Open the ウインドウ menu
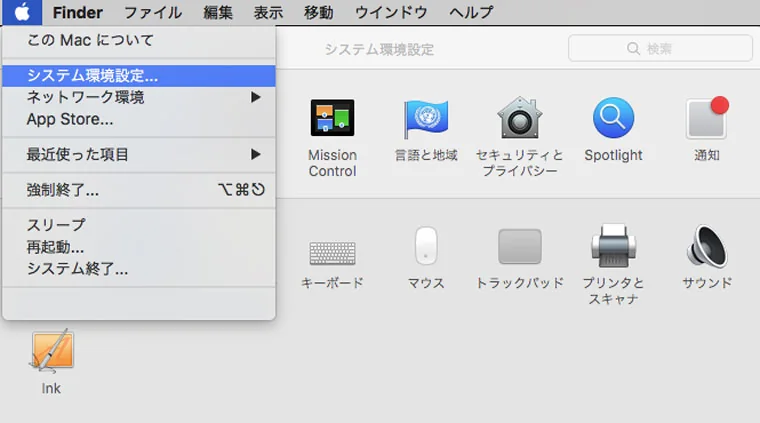 (391, 12)
